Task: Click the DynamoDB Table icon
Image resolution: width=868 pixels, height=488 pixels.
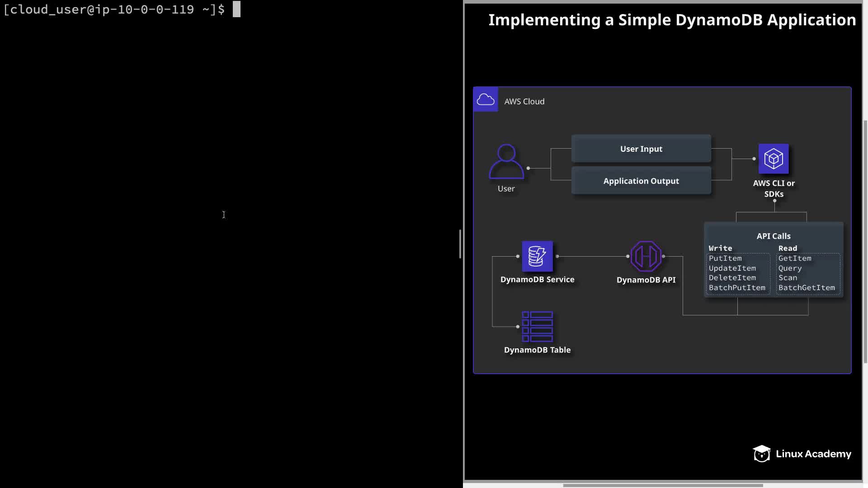Action: click(x=537, y=326)
